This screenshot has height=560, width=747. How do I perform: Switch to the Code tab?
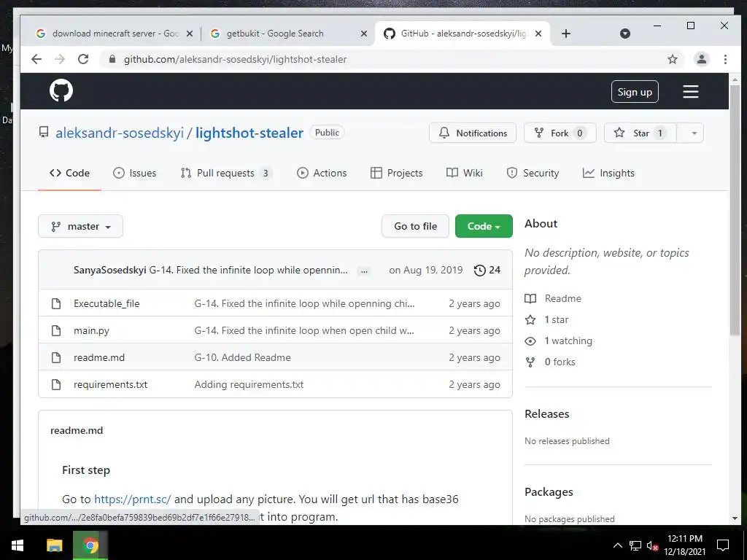69,173
